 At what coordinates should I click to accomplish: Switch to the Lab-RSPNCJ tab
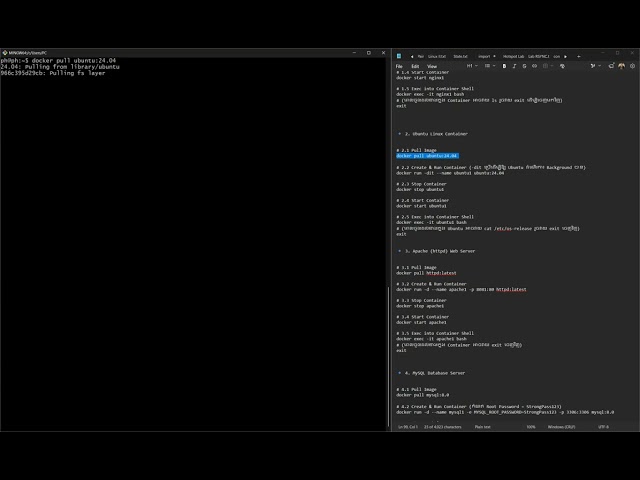538,56
